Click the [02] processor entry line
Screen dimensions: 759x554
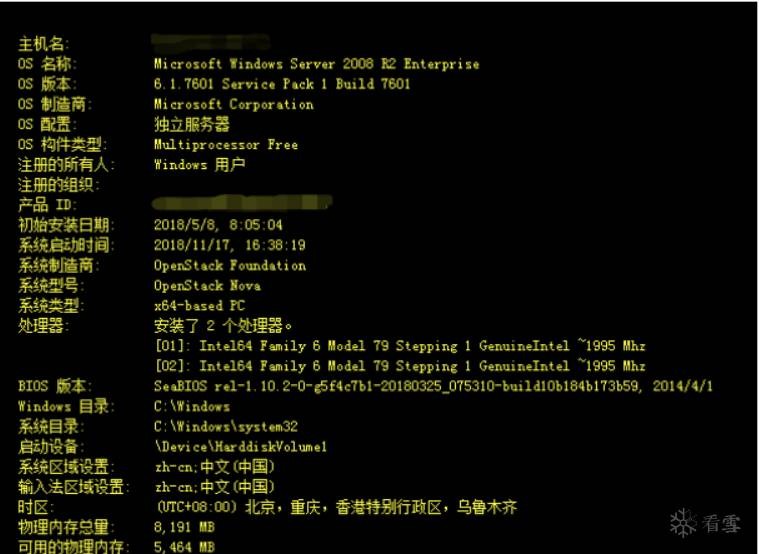399,366
